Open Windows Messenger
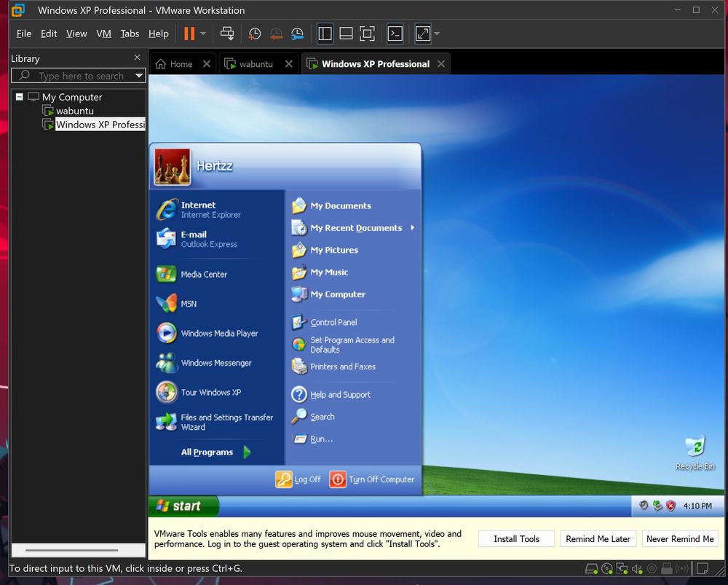728x585 pixels. coord(216,363)
